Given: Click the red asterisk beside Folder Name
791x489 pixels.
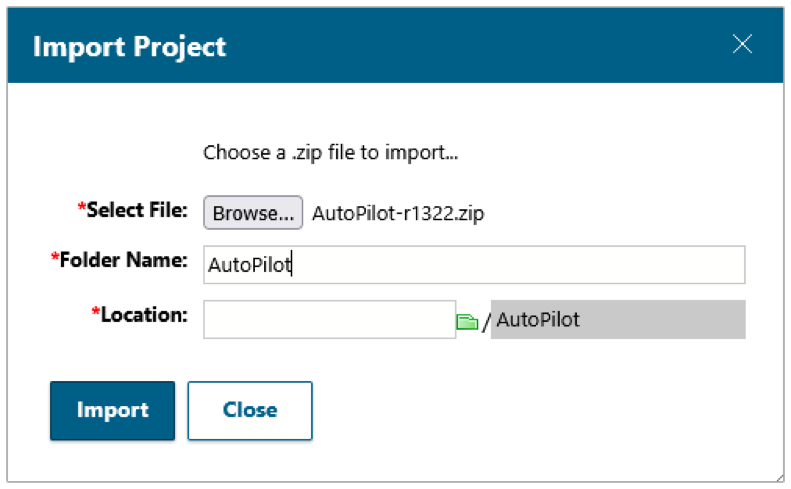Looking at the screenshot, I should (x=54, y=258).
